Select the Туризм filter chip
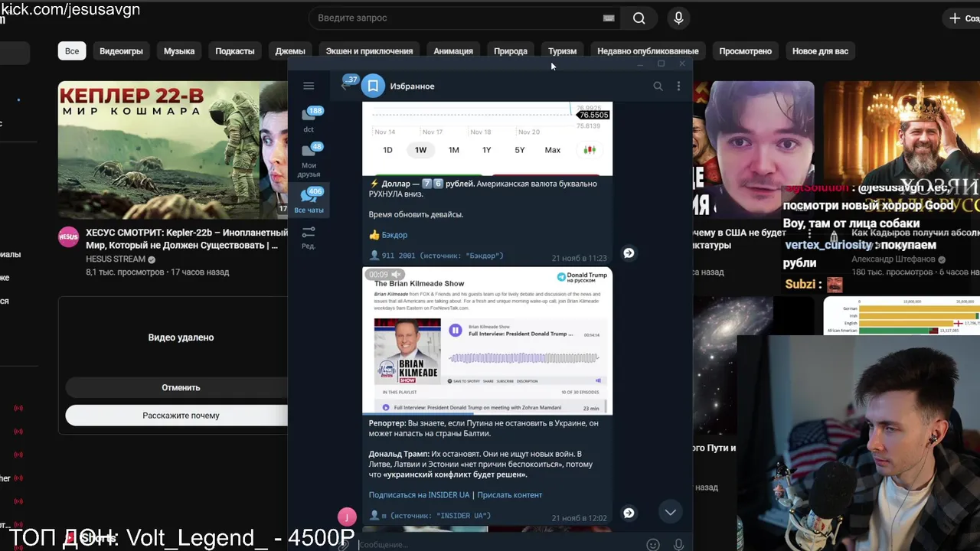 [x=562, y=51]
